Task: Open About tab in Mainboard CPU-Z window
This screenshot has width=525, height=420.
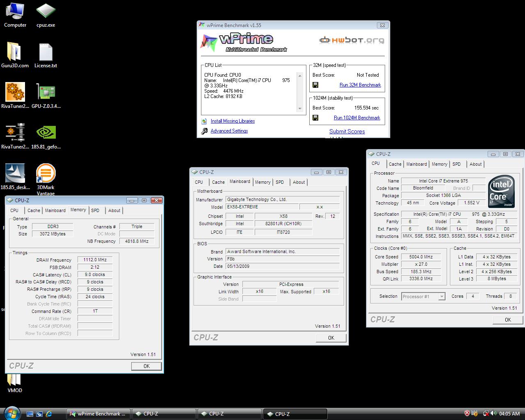Action: coord(299,182)
